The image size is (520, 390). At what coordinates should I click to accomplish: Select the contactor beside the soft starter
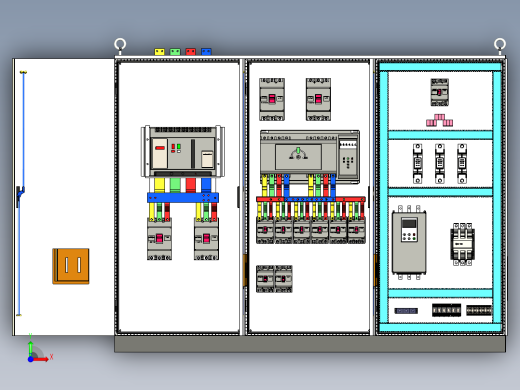pos(462,244)
